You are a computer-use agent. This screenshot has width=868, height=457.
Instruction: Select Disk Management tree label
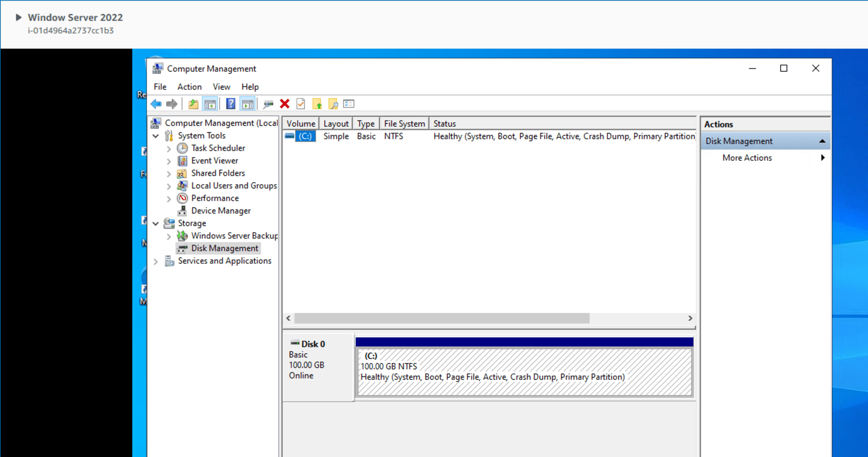tap(225, 248)
